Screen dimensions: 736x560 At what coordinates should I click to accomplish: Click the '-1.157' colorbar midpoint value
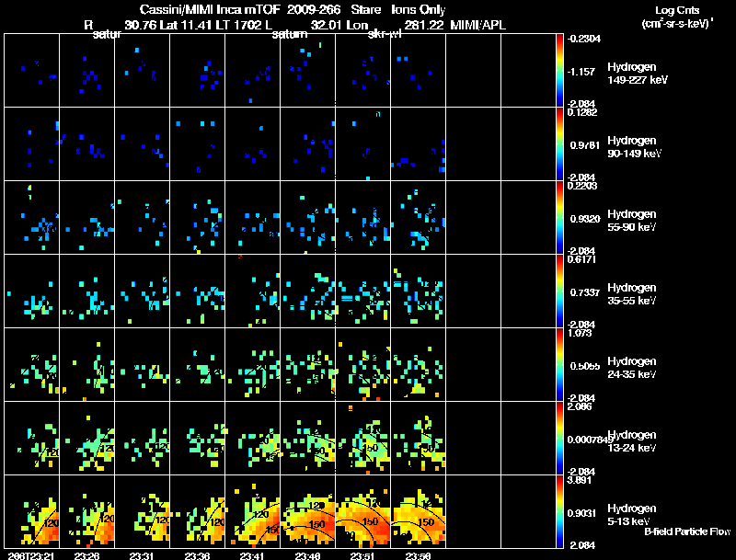click(x=581, y=72)
